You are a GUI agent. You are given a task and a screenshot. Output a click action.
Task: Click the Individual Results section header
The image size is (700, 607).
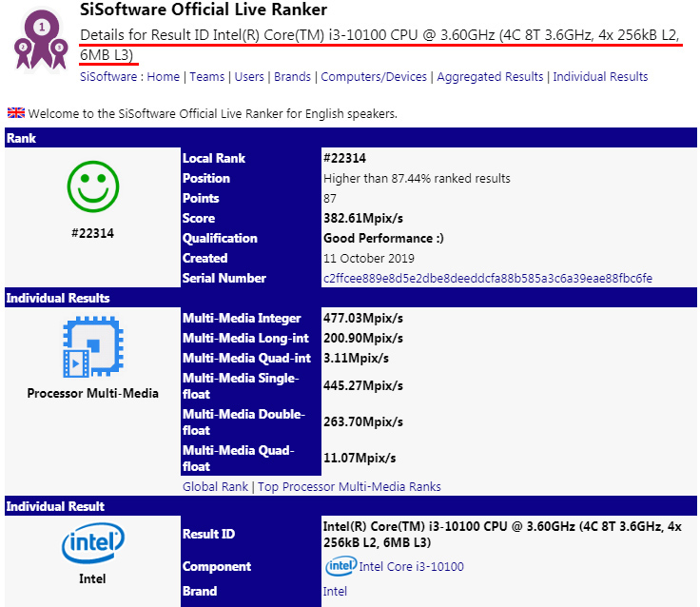(x=351, y=298)
